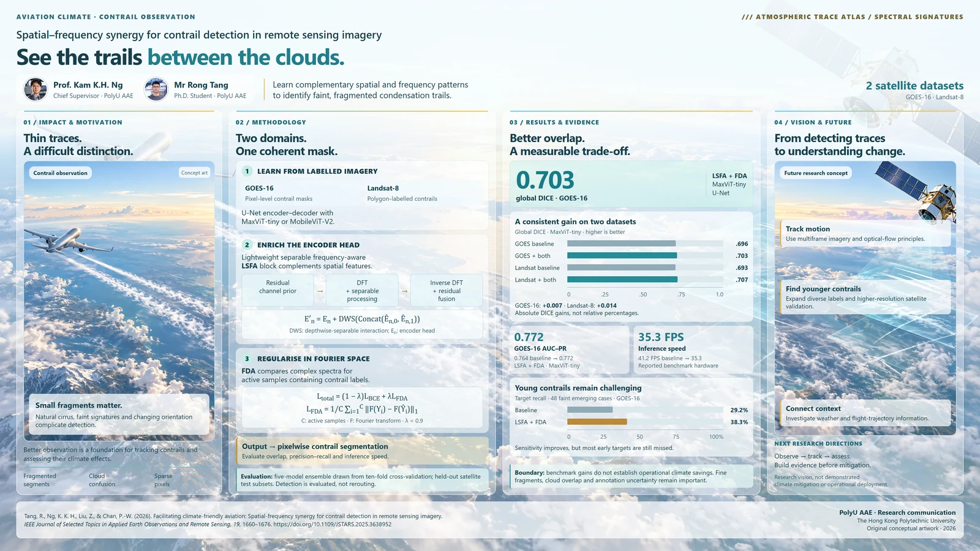Click the 'Cloud confusion' label

click(102, 480)
